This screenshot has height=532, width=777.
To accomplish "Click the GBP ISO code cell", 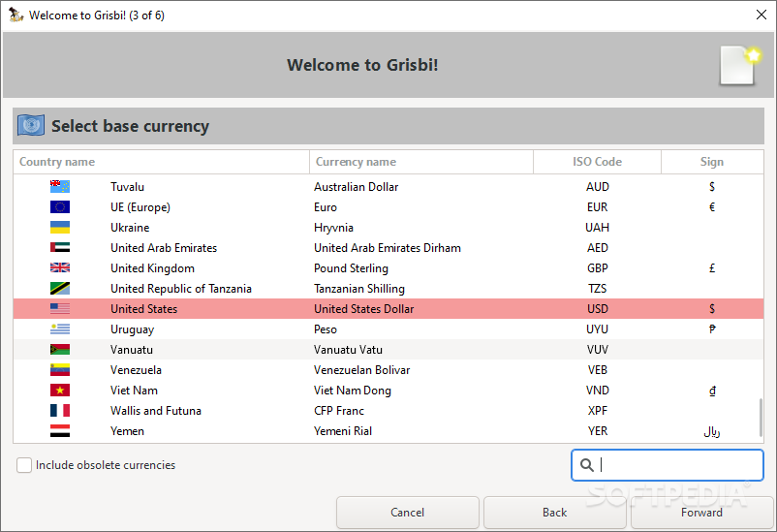I will click(597, 268).
